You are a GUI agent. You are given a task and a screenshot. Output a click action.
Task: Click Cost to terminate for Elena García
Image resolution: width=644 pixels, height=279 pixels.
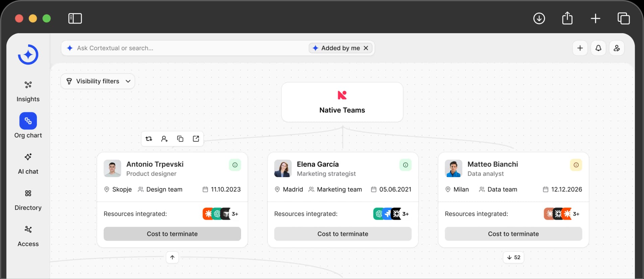(x=343, y=234)
